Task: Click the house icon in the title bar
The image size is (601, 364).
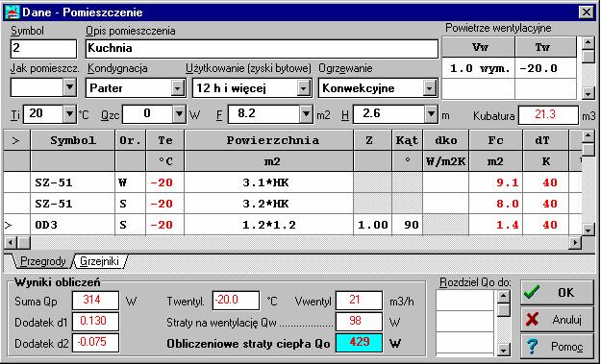Action: point(12,12)
